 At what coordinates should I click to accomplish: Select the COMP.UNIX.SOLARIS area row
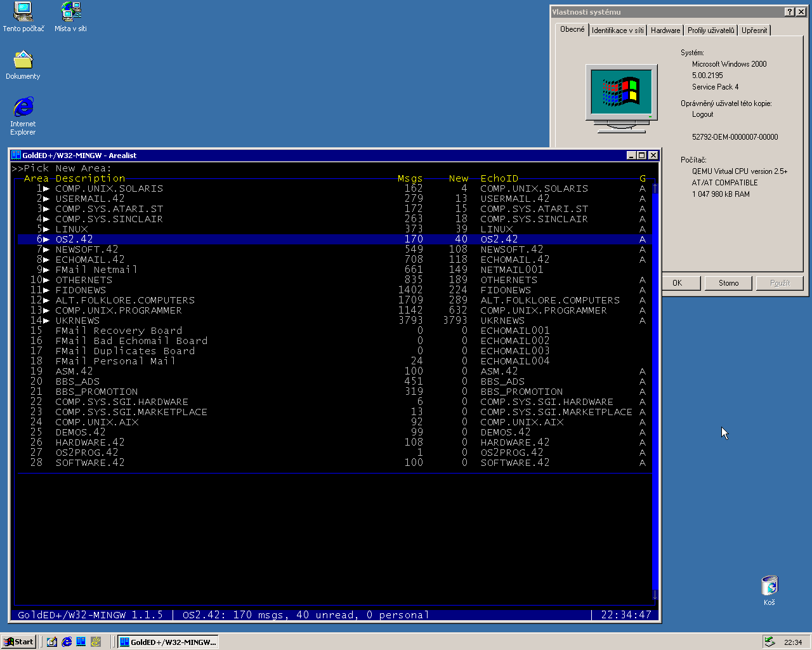click(x=109, y=189)
